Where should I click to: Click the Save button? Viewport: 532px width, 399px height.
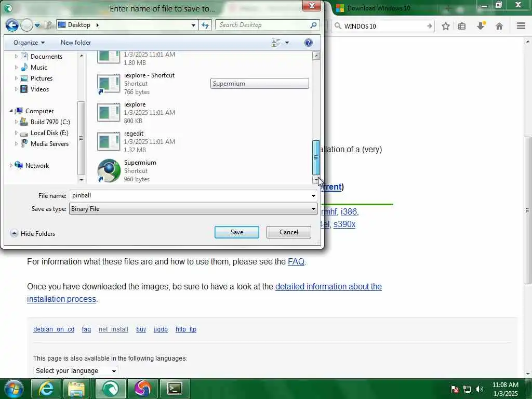click(237, 232)
